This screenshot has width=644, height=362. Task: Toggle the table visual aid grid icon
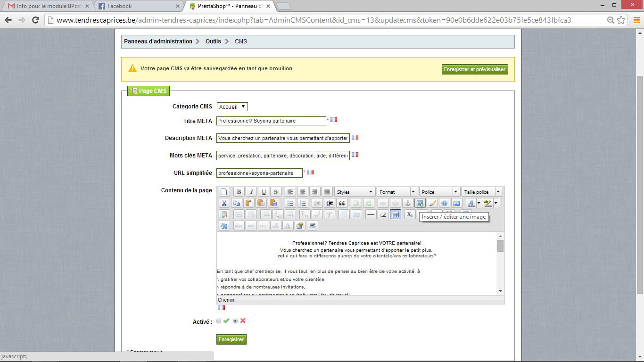click(x=396, y=214)
